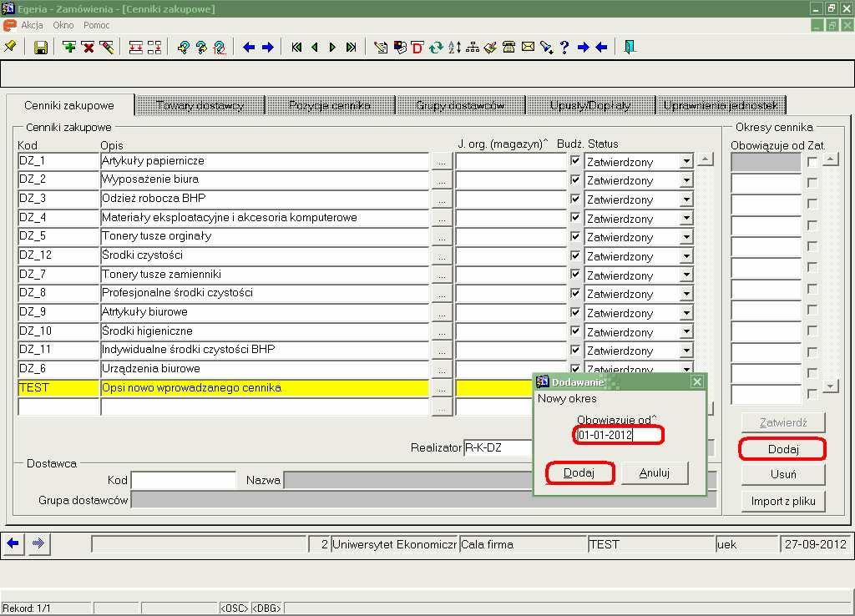Click the exit door icon
Image resolution: width=855 pixels, height=616 pixels.
[x=630, y=47]
